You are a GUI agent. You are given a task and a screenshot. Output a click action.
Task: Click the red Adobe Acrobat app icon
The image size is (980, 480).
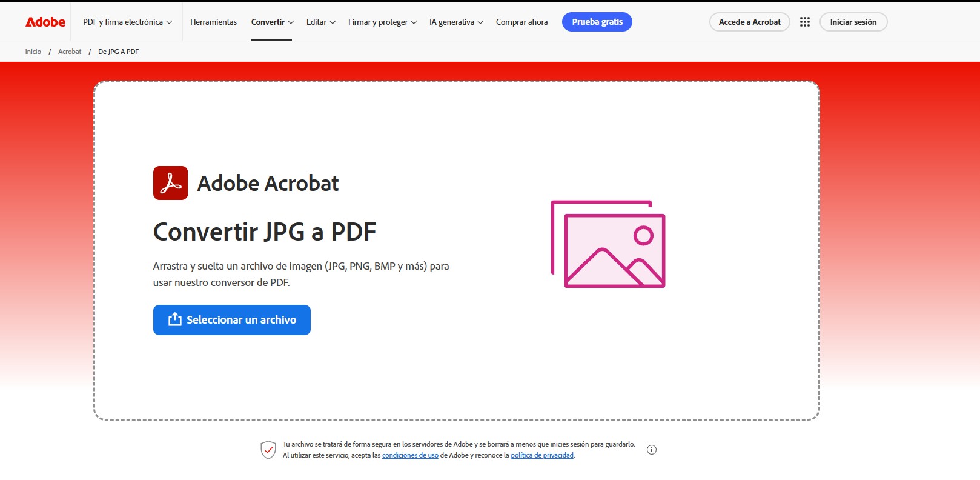click(170, 183)
